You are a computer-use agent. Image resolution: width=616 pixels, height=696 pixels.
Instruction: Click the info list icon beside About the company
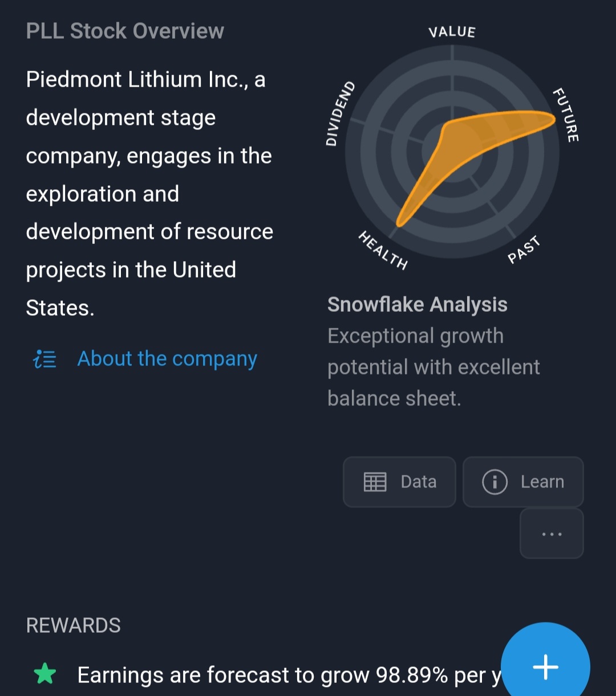(46, 359)
